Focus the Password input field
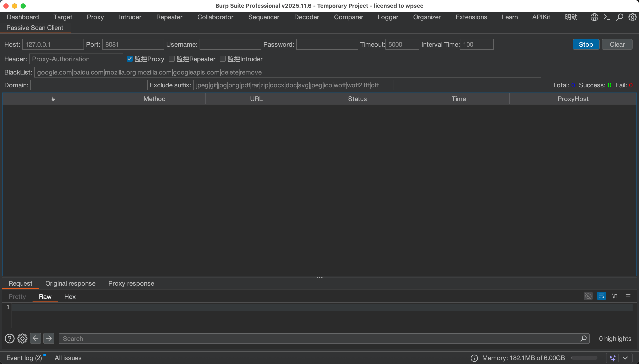The width and height of the screenshot is (639, 364). [327, 44]
